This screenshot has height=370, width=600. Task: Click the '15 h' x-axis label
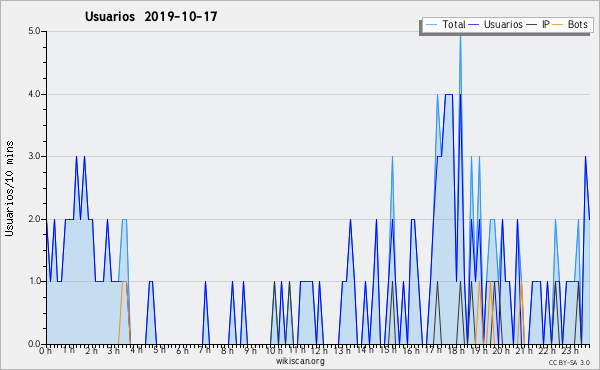[388, 350]
